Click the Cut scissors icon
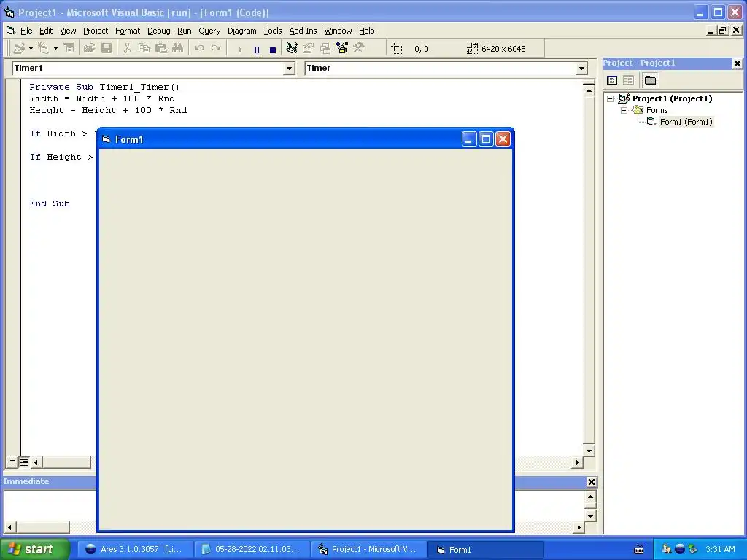 point(127,49)
